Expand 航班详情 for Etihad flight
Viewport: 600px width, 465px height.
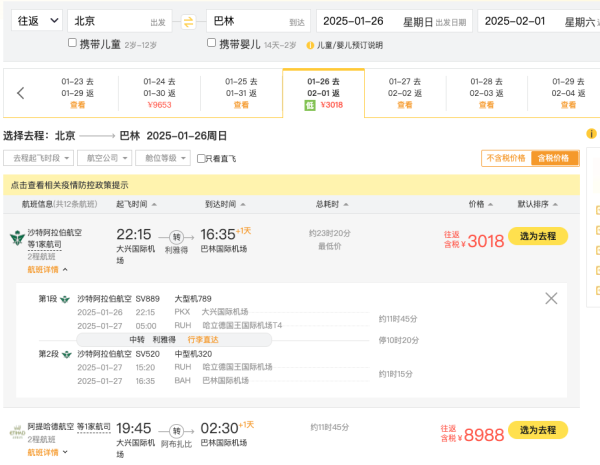[47, 453]
